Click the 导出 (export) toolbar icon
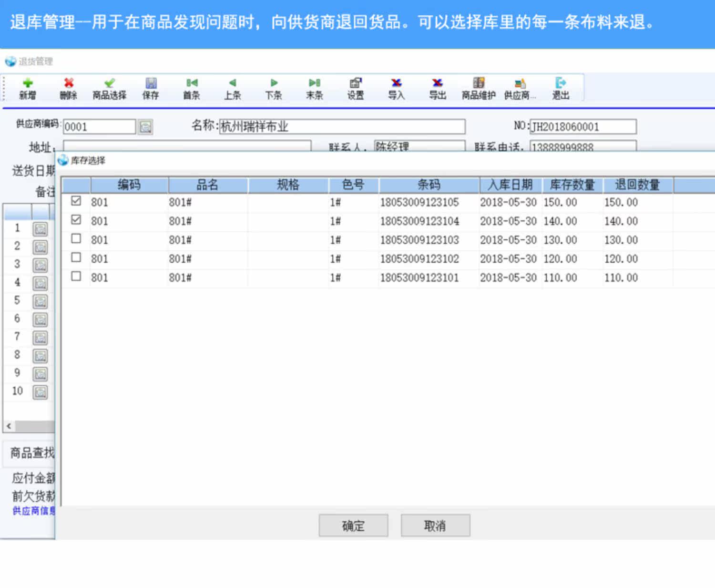Screen dimensions: 715x588 (438, 88)
